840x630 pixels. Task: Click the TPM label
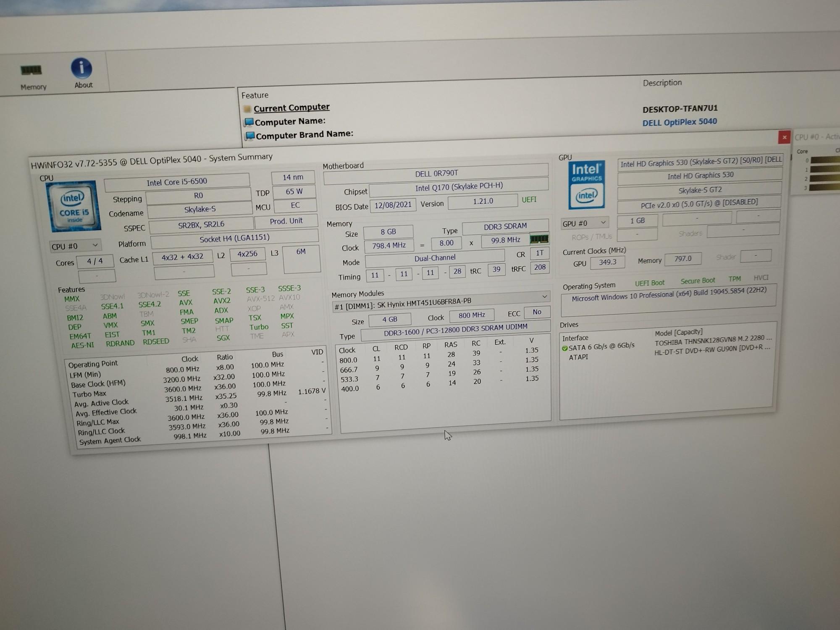pyautogui.click(x=735, y=279)
